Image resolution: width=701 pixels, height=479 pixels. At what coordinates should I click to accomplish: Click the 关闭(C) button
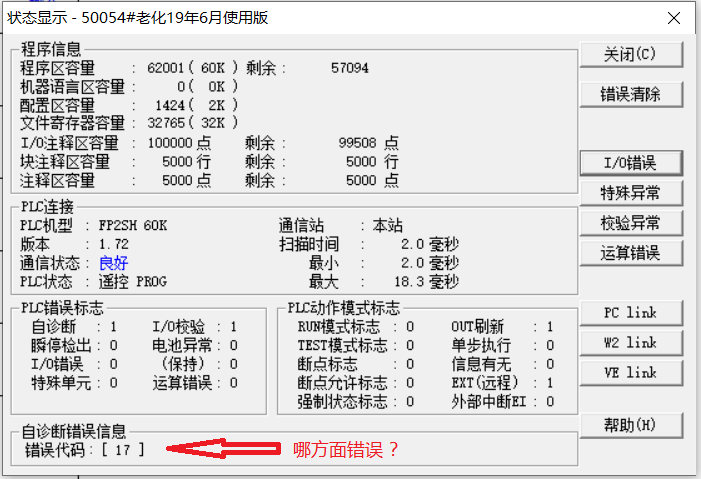(630, 53)
